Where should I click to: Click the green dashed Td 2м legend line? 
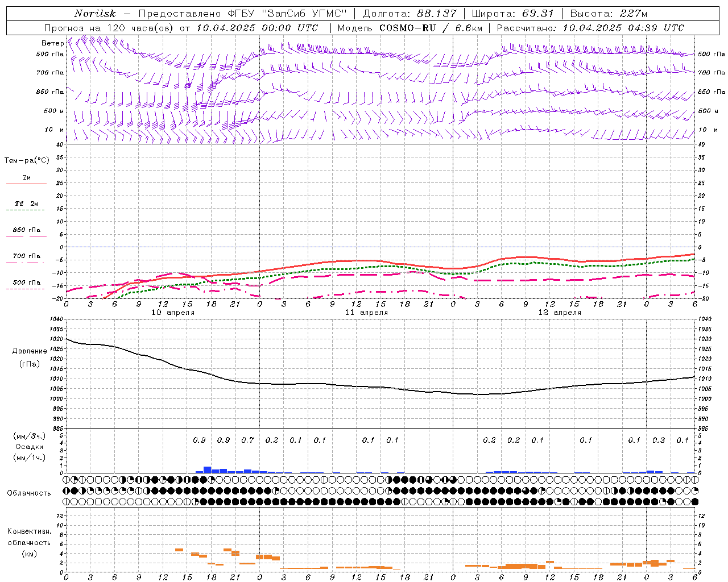tap(26, 210)
